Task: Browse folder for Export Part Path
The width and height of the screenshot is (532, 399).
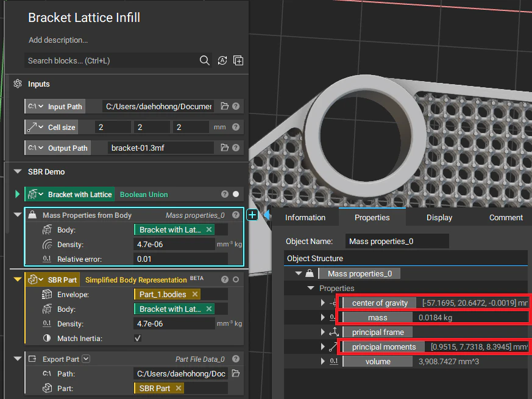Action: [x=236, y=373]
